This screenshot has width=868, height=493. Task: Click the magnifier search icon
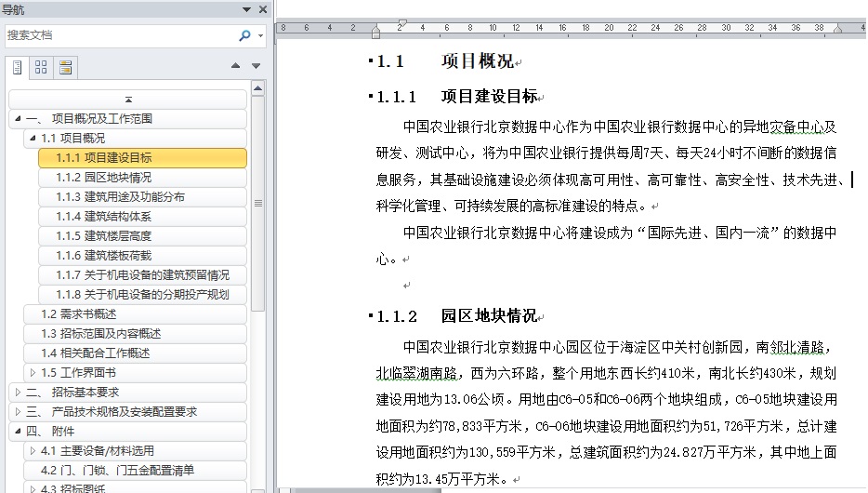244,35
